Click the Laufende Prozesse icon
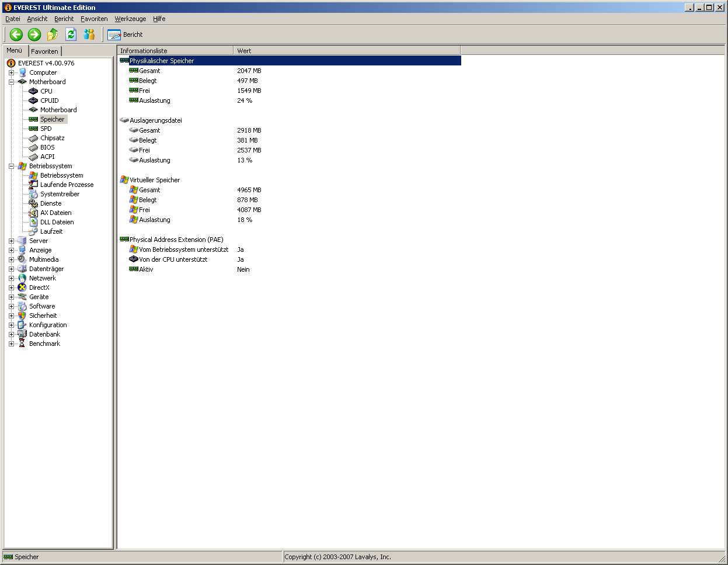728x565 pixels. 33,185
